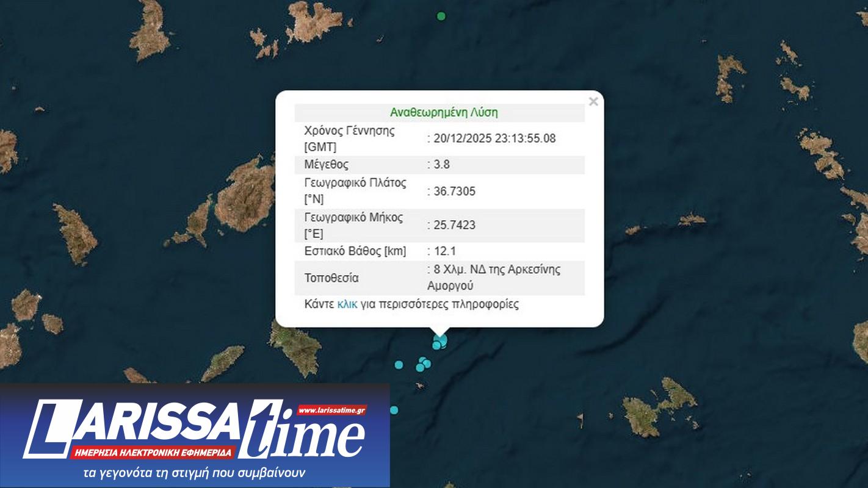Select the lone cyan marker left of the three-dot cluster

(x=399, y=365)
